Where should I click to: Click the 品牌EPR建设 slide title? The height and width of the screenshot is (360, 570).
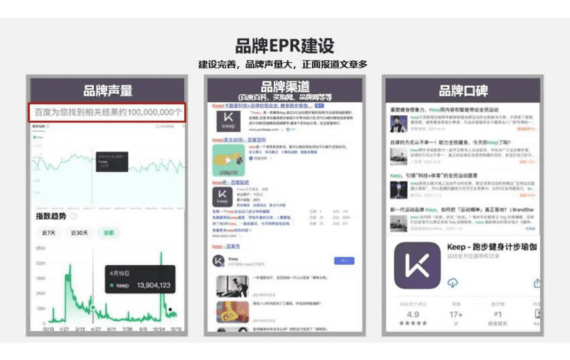tap(285, 46)
